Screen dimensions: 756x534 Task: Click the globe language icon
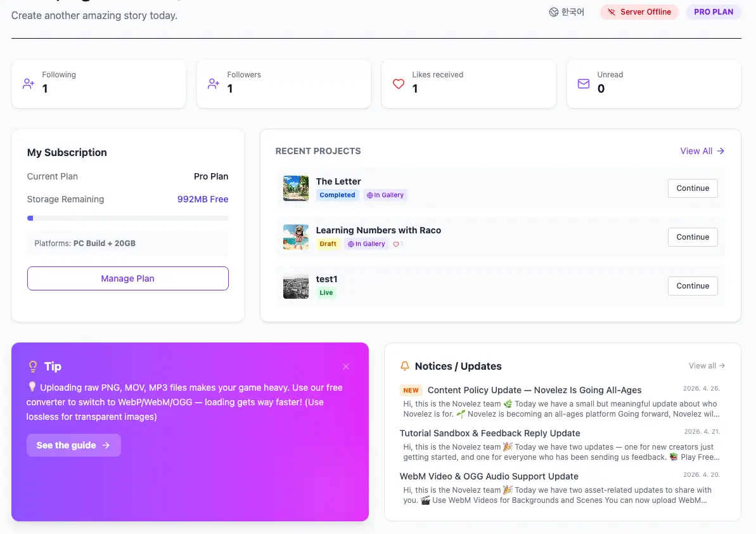point(553,12)
